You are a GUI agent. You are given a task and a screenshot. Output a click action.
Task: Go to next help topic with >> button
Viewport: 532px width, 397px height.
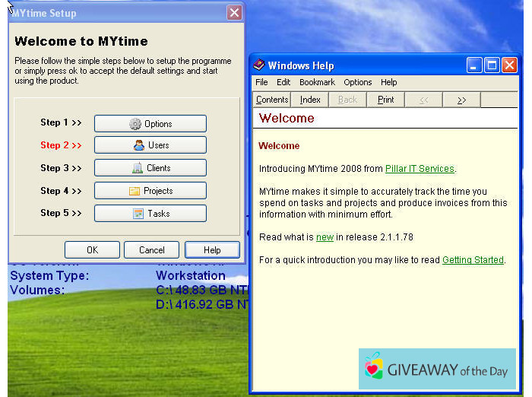(x=461, y=100)
